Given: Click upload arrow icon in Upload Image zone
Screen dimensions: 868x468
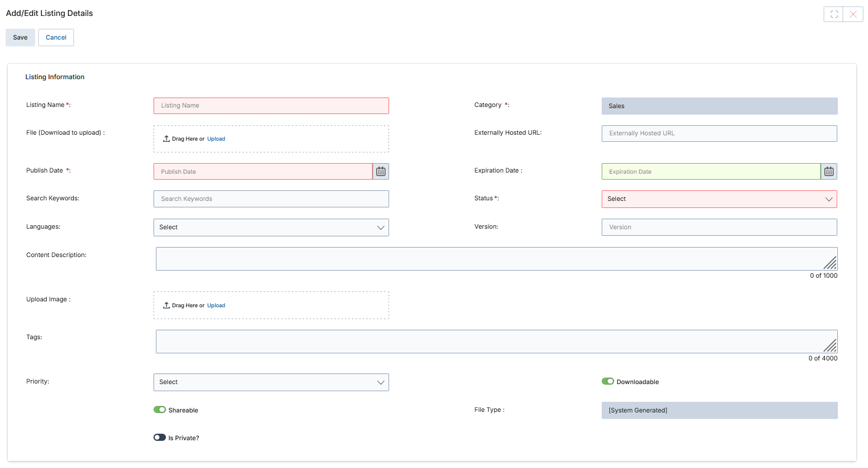Looking at the screenshot, I should pos(167,305).
